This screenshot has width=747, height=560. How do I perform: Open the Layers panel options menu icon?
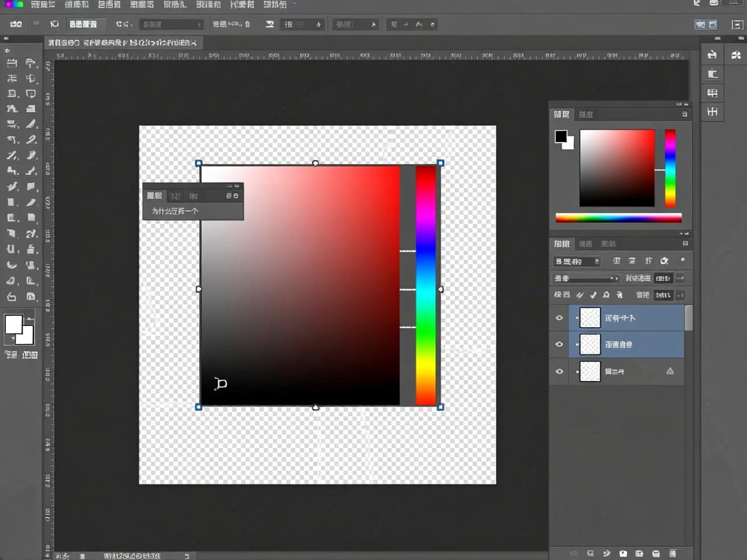(685, 244)
